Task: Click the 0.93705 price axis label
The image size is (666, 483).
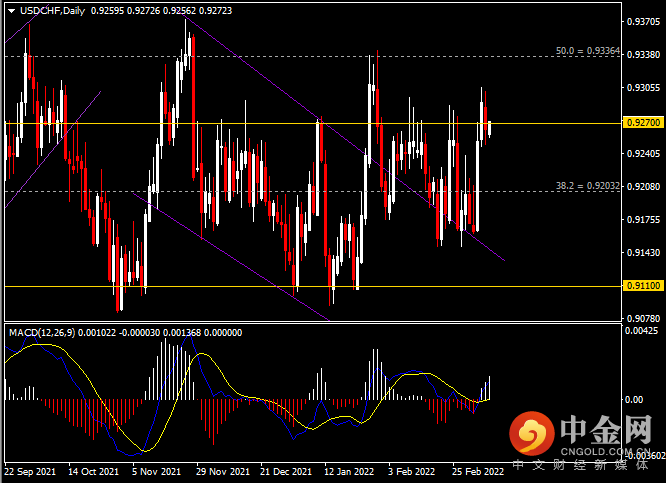Action: (640, 21)
